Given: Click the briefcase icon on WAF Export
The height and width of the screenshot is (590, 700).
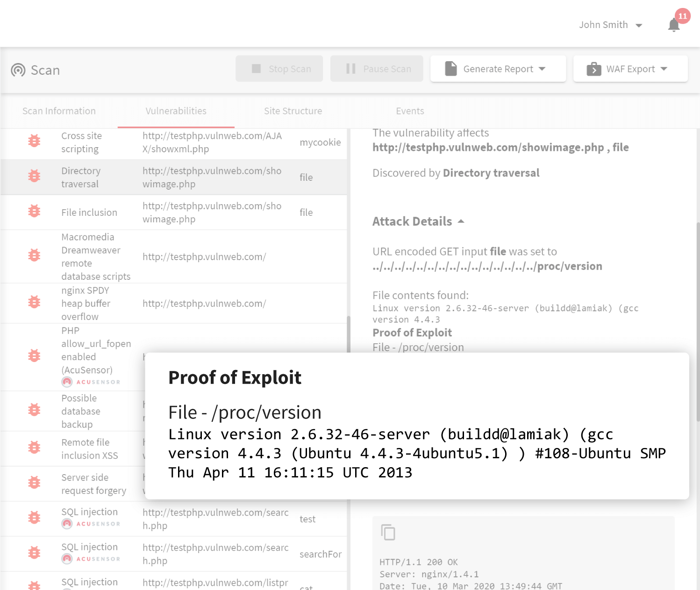Looking at the screenshot, I should click(x=594, y=69).
